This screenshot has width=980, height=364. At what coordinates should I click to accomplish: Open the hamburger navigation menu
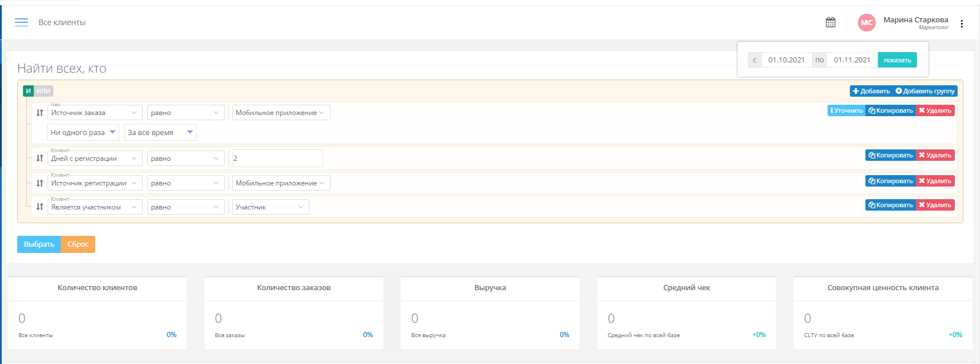tap(21, 22)
